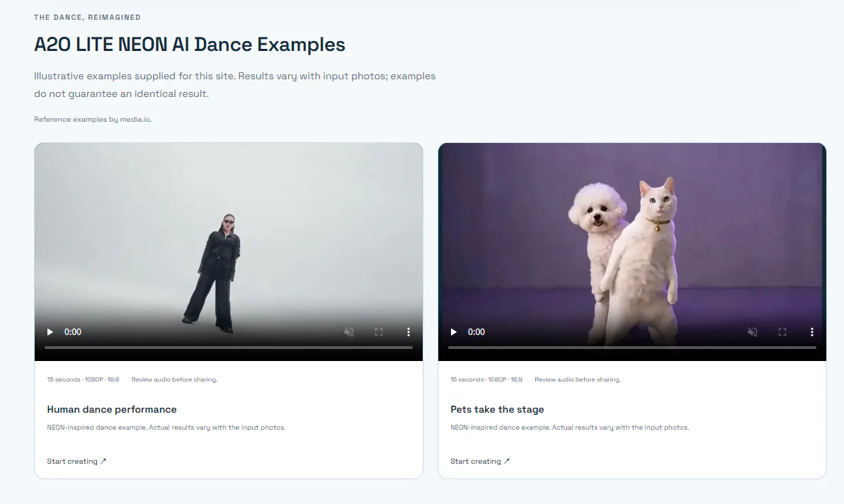Enter fullscreen on the human dance video
844x504 pixels.
(x=379, y=332)
